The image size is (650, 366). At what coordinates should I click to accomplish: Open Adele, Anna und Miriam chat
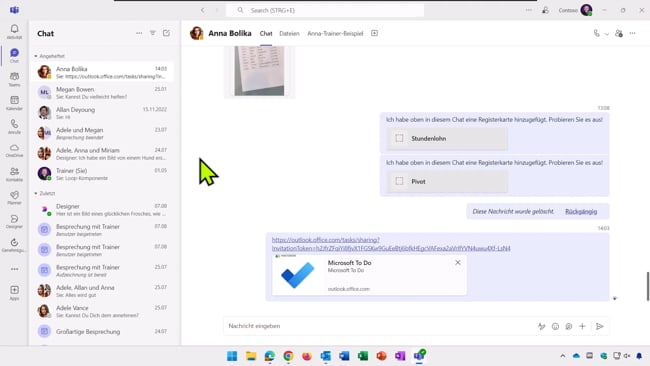102,153
